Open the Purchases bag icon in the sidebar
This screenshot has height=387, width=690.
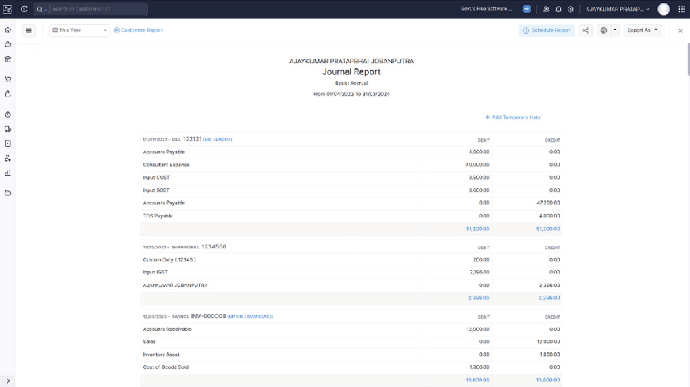pyautogui.click(x=8, y=94)
